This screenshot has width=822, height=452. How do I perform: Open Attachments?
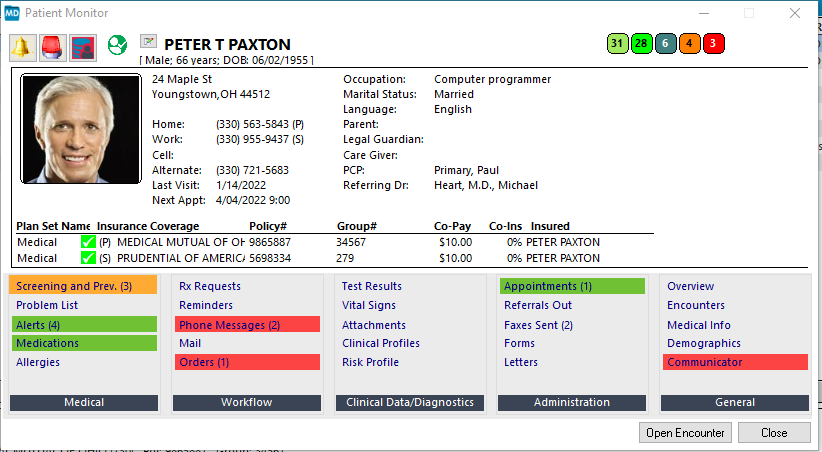374,325
